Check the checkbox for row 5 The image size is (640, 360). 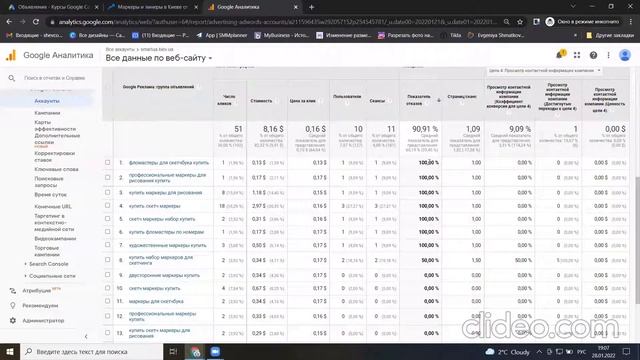[x=108, y=219]
